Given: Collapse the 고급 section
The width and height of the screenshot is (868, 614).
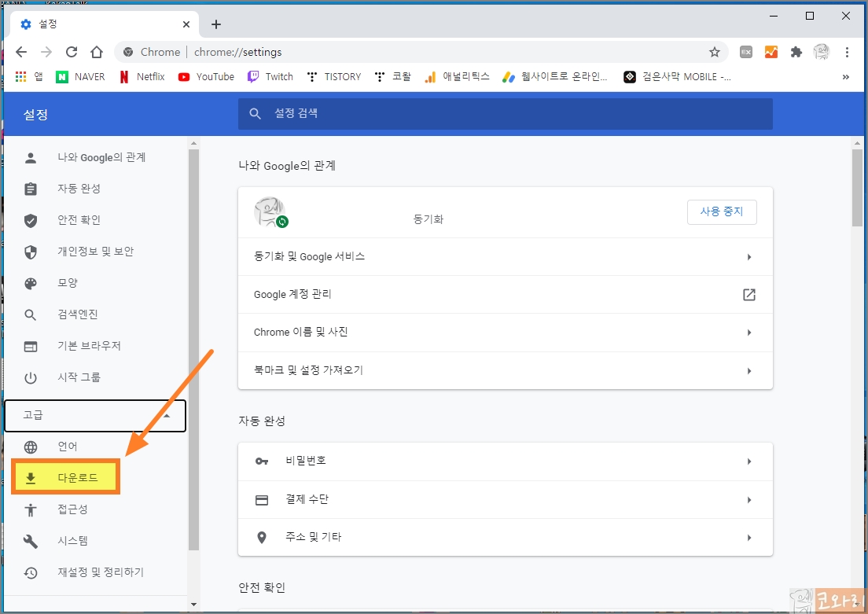Looking at the screenshot, I should [95, 415].
